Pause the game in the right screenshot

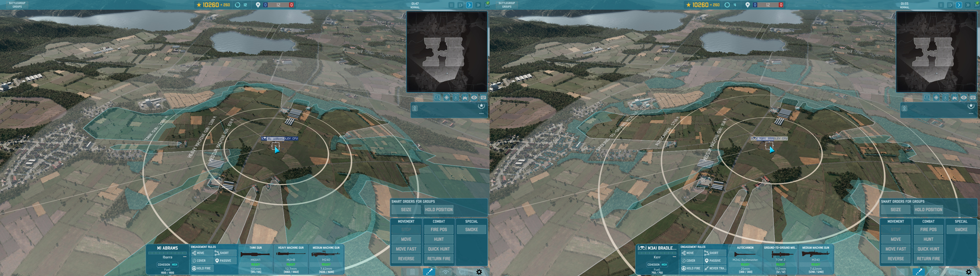tap(941, 5)
